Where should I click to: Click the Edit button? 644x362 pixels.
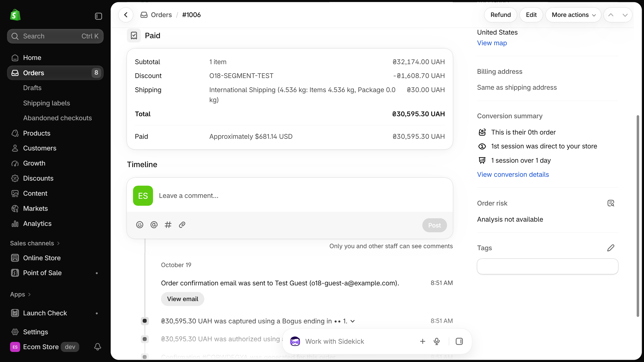pyautogui.click(x=531, y=15)
